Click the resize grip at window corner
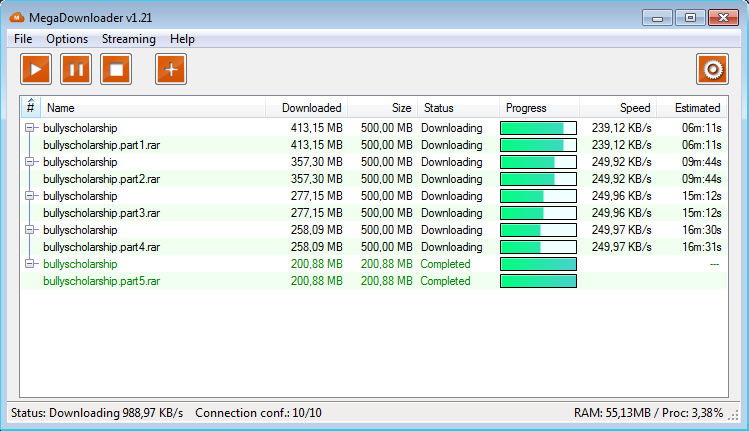749x431 pixels. point(733,416)
